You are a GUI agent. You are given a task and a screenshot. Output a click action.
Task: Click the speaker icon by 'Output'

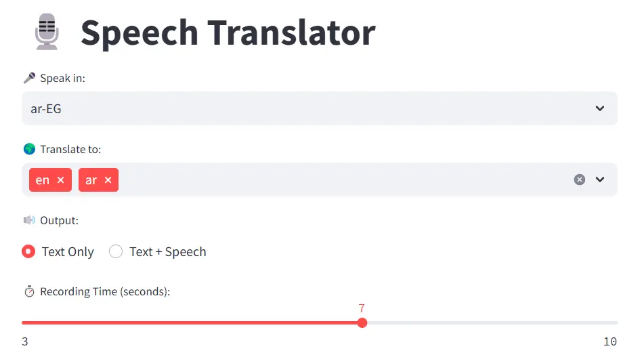(x=29, y=220)
